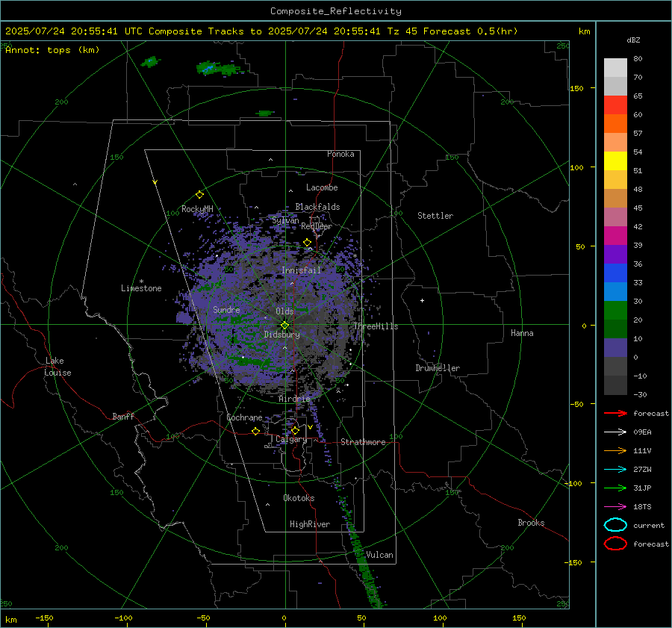
Task: Pick the bright green 20-30 dBZ swatch
Action: coord(615,310)
